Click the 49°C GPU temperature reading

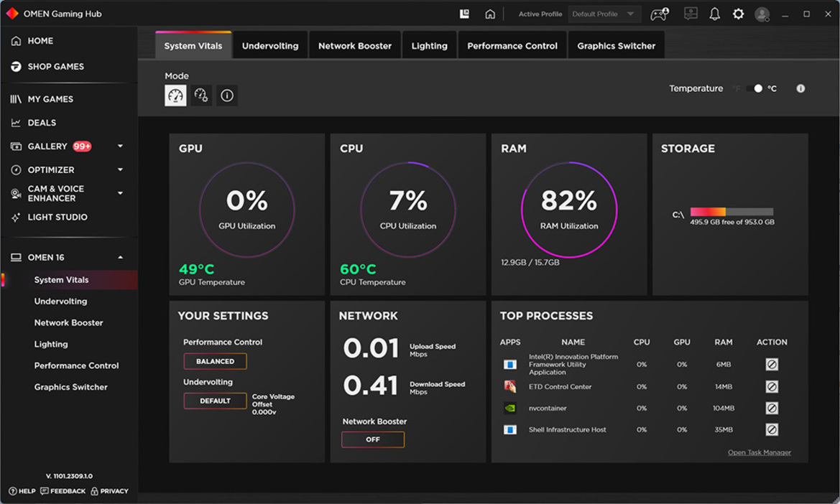(197, 269)
